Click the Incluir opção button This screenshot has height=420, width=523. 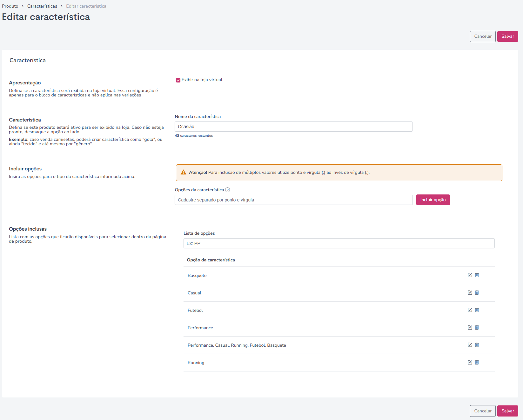[433, 200]
